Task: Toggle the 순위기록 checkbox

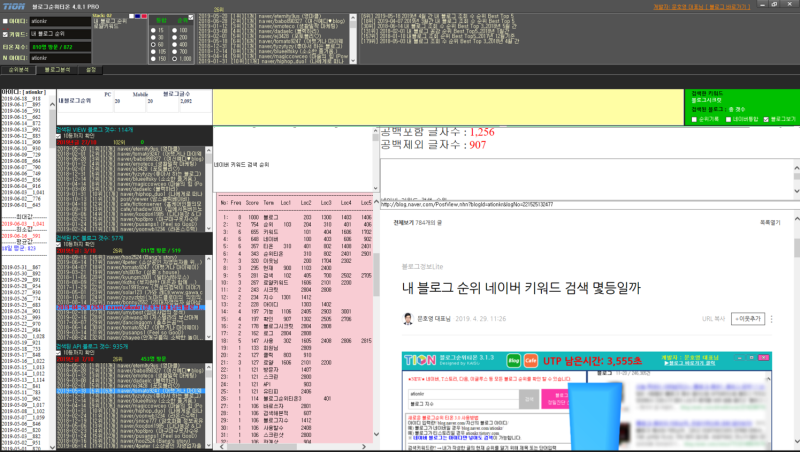Action: [x=694, y=119]
